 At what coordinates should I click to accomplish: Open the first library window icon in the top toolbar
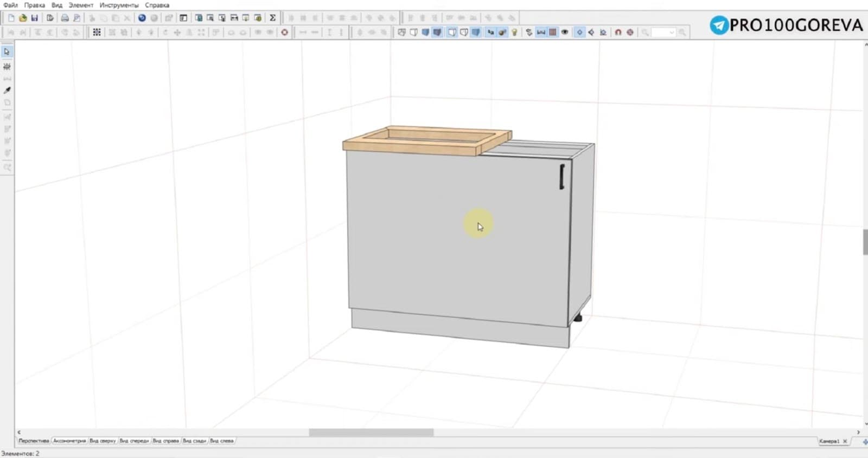coord(199,18)
